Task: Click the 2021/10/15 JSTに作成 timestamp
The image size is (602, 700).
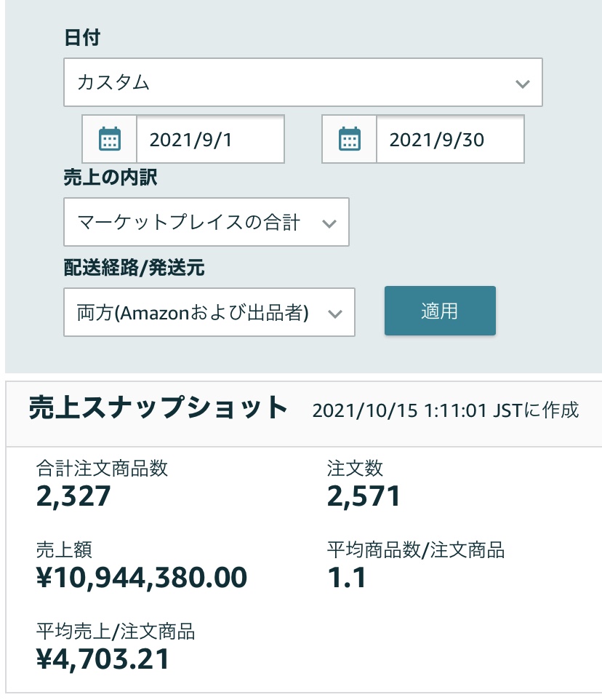Action: pyautogui.click(x=445, y=410)
